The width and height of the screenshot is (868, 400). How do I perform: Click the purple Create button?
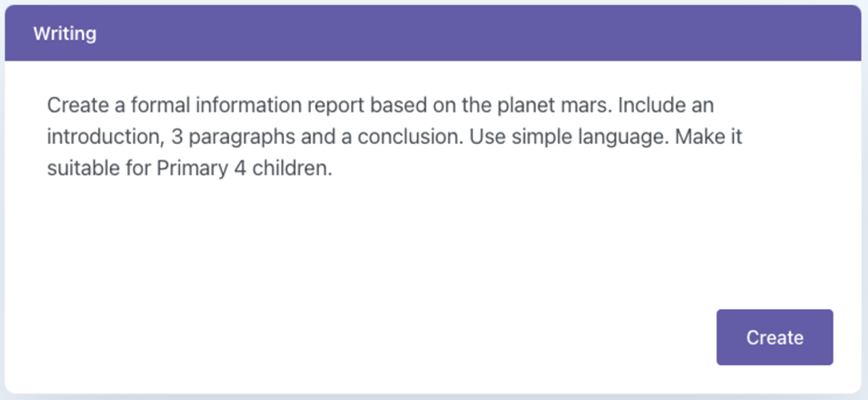coord(774,337)
